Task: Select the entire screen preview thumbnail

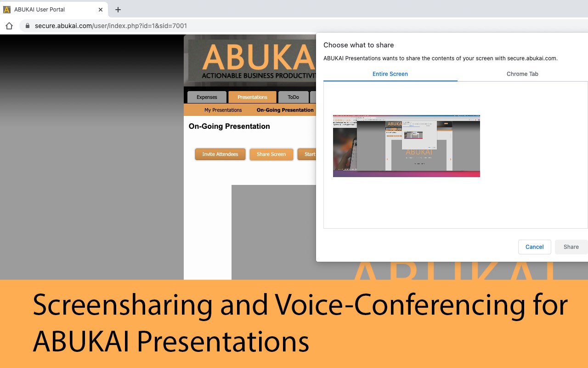Action: point(406,146)
